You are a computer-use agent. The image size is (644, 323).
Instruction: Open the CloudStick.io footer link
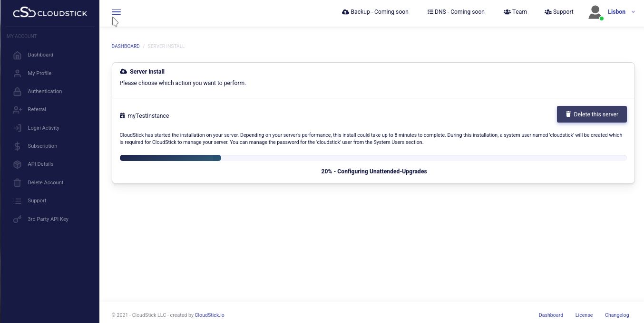tap(209, 315)
